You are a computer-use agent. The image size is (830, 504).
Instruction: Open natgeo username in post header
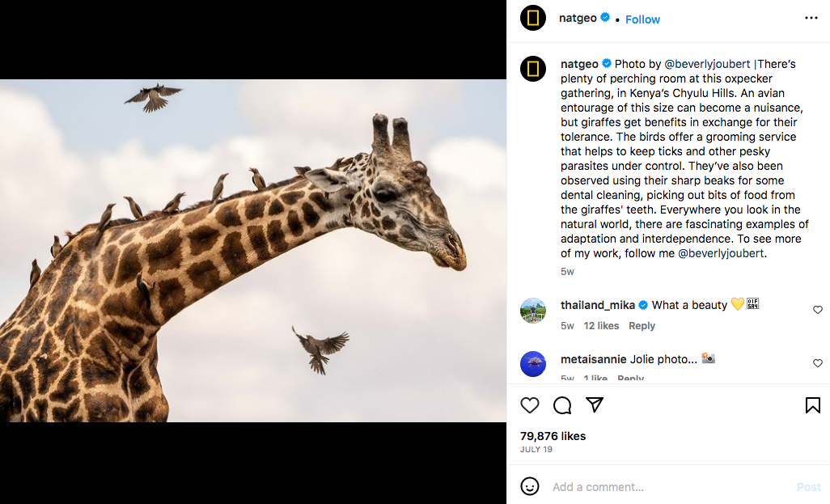(578, 18)
